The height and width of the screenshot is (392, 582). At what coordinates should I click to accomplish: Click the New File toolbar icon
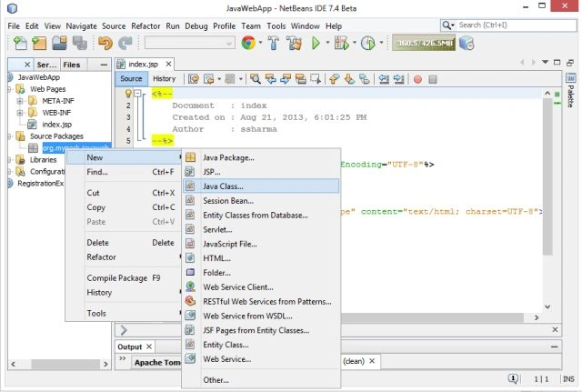click(20, 44)
